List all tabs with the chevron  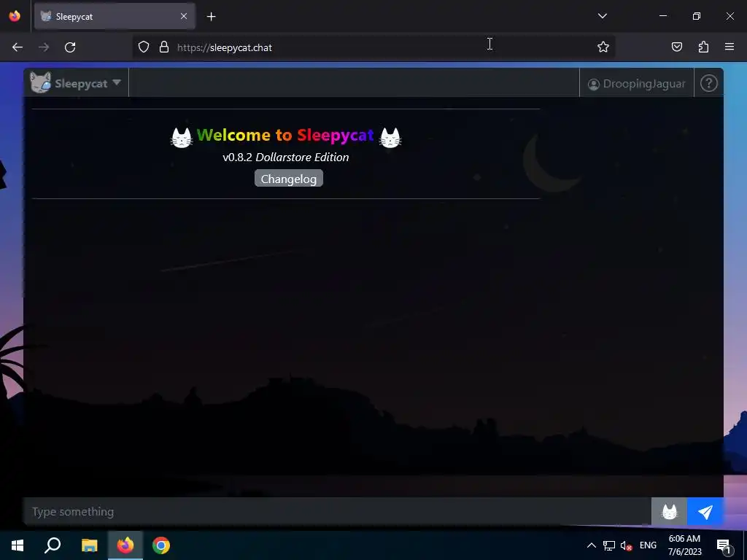coord(603,16)
